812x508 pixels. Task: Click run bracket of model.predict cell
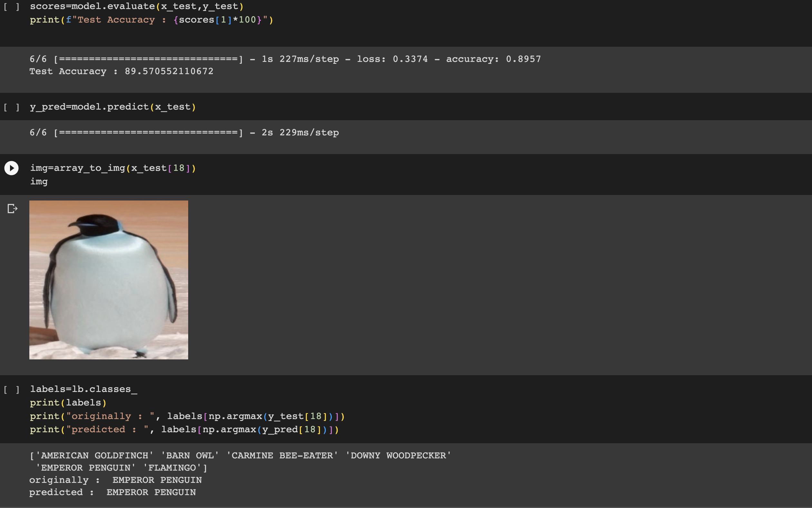point(11,107)
